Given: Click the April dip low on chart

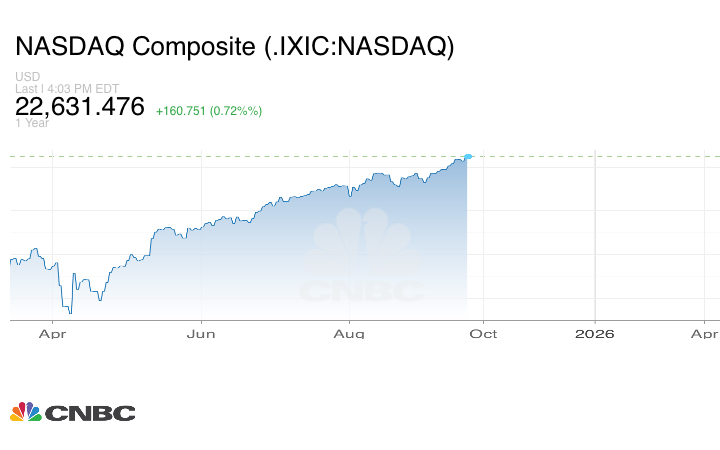Looking at the screenshot, I should pyautogui.click(x=69, y=311).
